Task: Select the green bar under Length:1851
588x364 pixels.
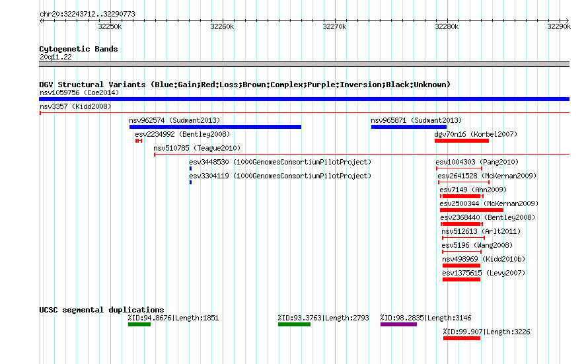Action: [139, 324]
